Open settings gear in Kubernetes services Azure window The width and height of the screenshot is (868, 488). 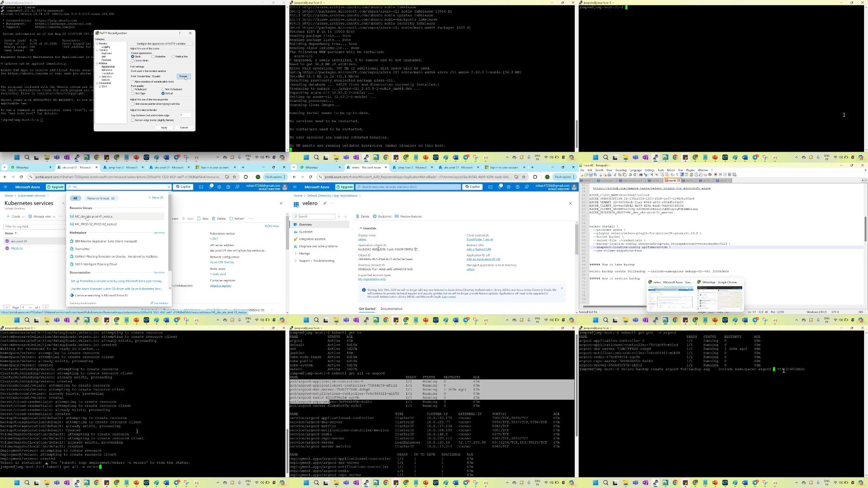coord(219,187)
